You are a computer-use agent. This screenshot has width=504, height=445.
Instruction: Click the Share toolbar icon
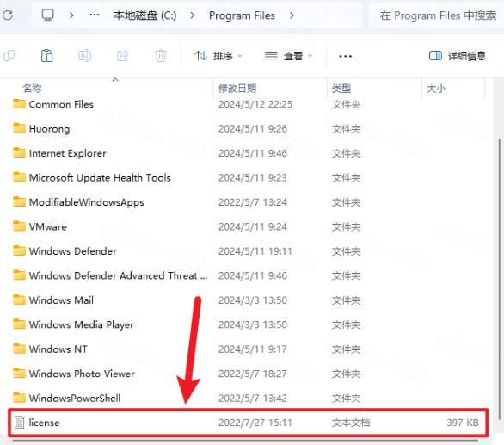(123, 56)
